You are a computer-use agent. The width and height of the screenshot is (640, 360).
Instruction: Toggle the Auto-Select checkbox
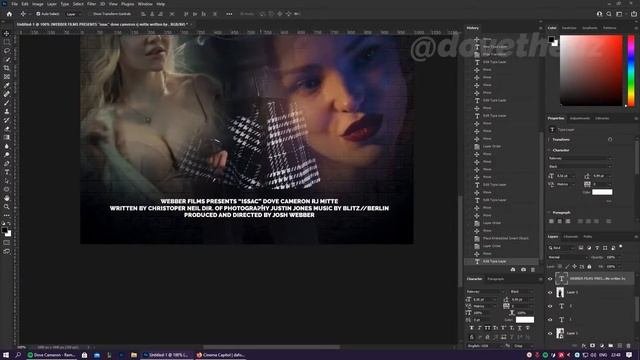[x=38, y=14]
